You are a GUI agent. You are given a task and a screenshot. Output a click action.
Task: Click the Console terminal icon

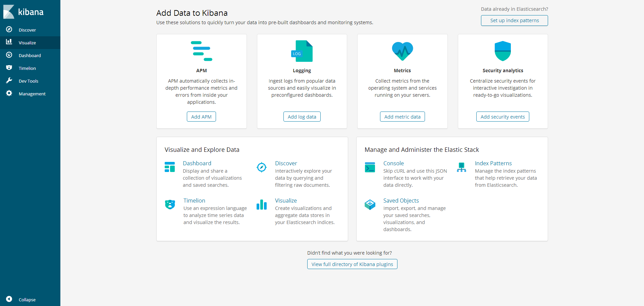pyautogui.click(x=370, y=167)
